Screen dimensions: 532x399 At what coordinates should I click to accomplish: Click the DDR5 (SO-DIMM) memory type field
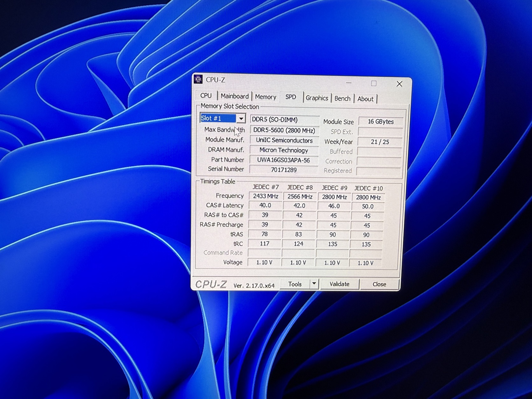tap(285, 120)
